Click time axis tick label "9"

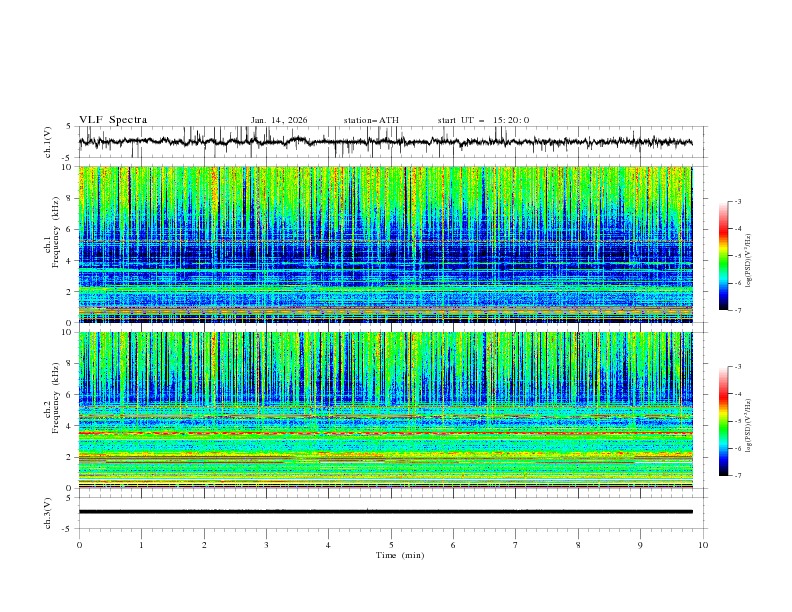point(640,545)
